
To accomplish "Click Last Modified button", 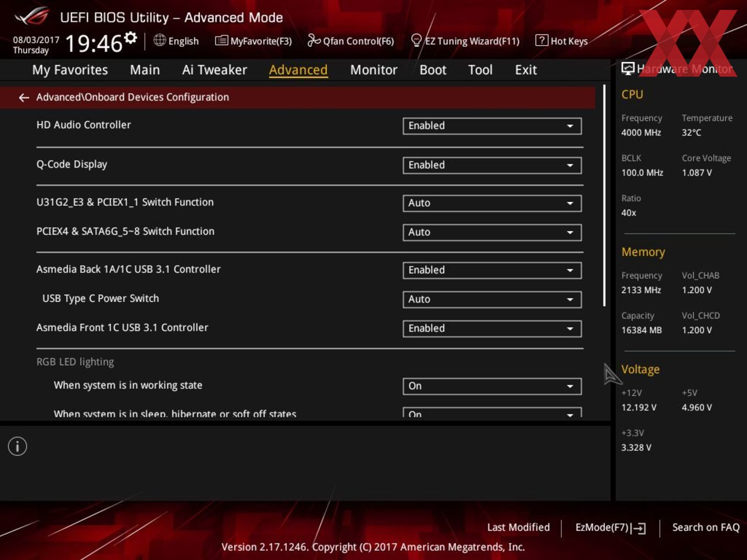I will point(519,527).
